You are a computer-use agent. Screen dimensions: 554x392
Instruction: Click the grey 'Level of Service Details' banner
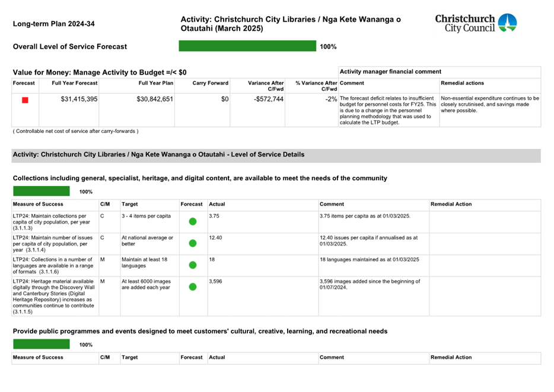coord(276,155)
